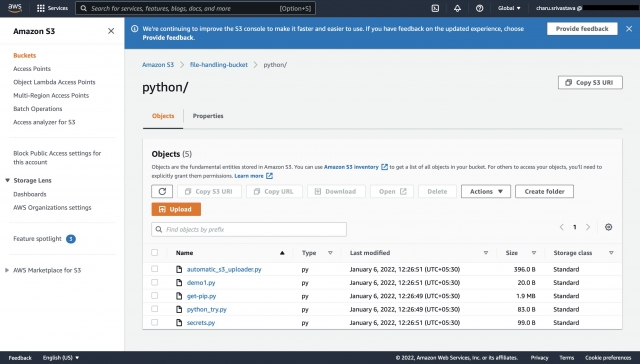Click the external link icon after Learn more

[x=269, y=176]
